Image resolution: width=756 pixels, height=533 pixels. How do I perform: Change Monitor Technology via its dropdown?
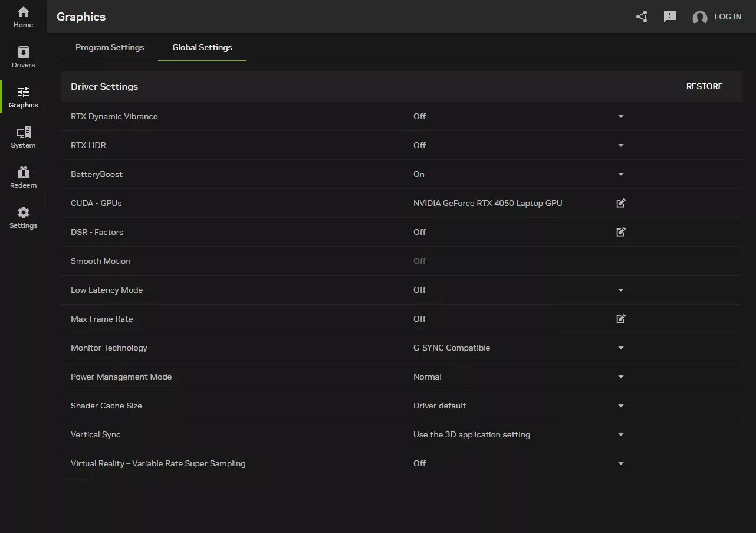click(x=620, y=348)
